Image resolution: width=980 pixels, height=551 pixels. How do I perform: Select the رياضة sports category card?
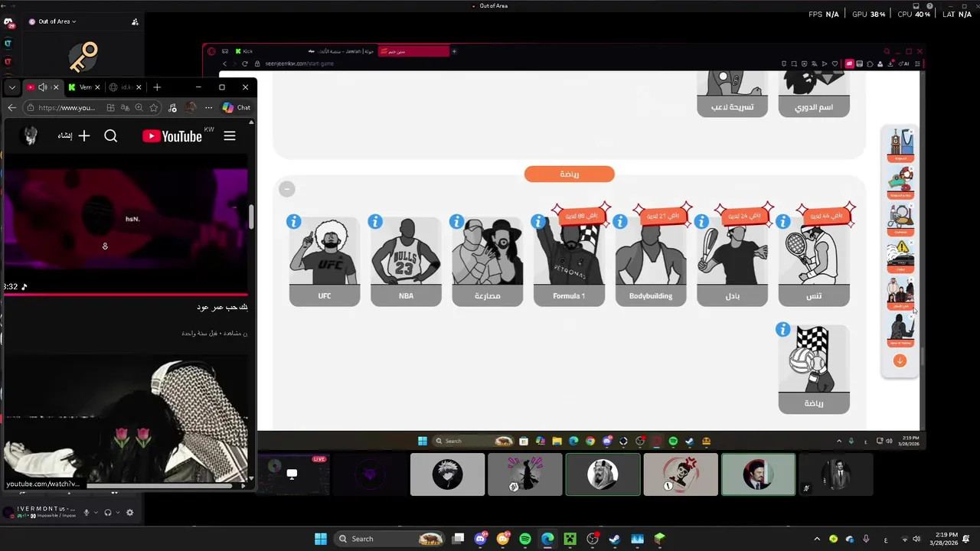814,370
